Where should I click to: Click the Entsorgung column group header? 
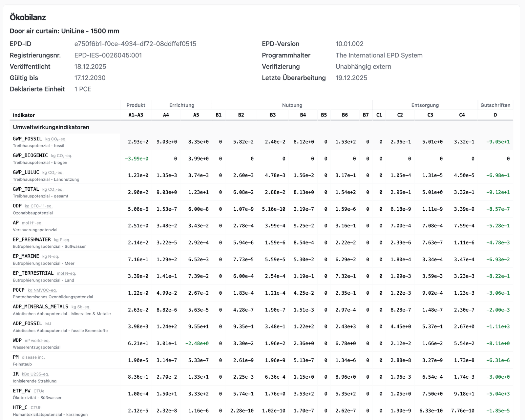pyautogui.click(x=425, y=105)
